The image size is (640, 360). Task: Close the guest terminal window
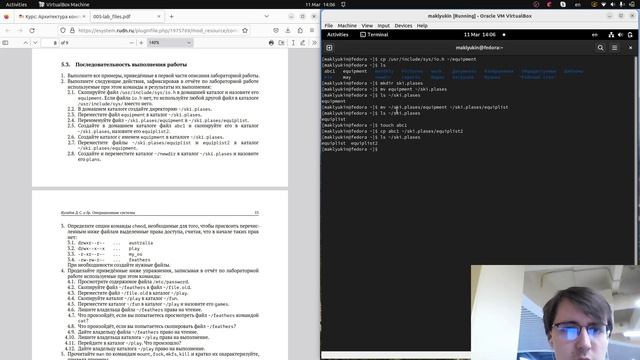point(630,48)
